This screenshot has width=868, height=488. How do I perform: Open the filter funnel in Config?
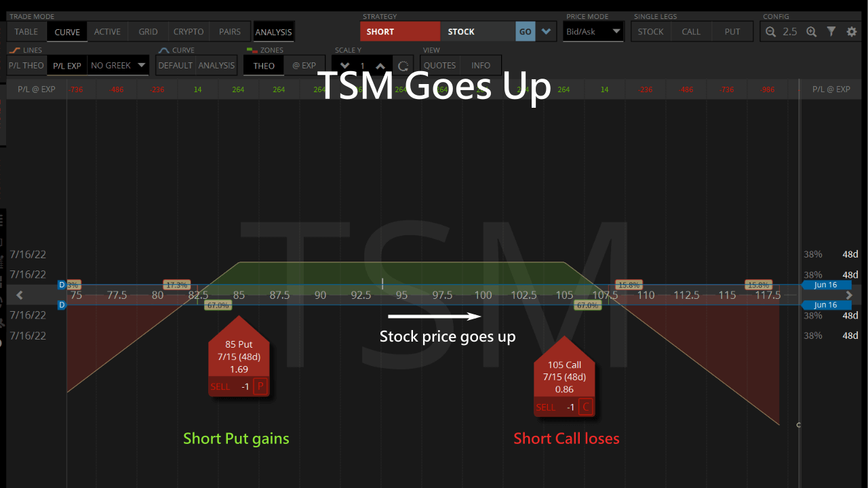coord(831,31)
